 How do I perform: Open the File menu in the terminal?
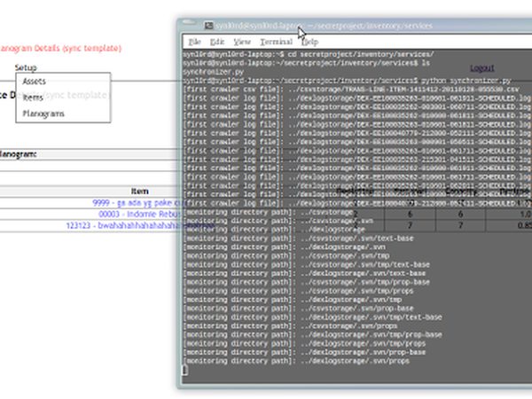pos(195,42)
